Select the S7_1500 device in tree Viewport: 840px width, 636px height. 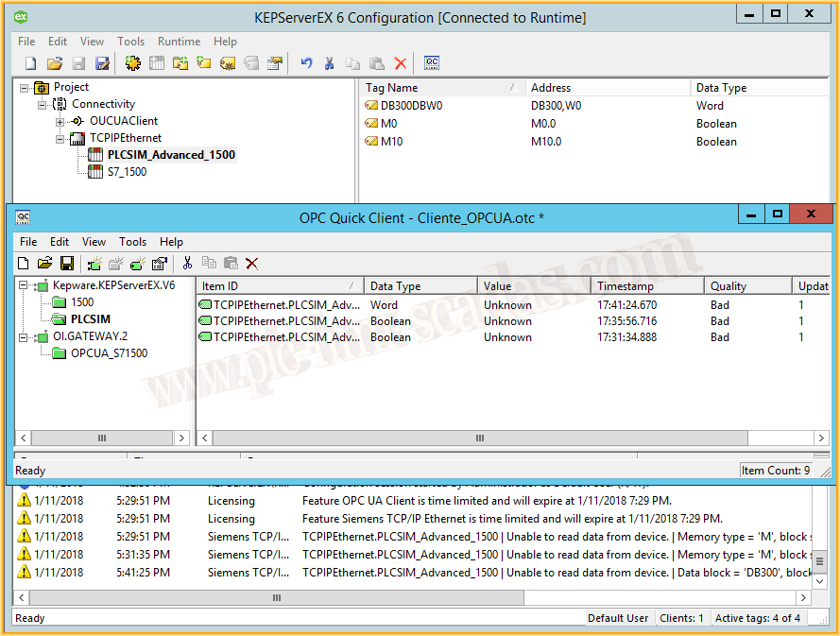(x=127, y=172)
